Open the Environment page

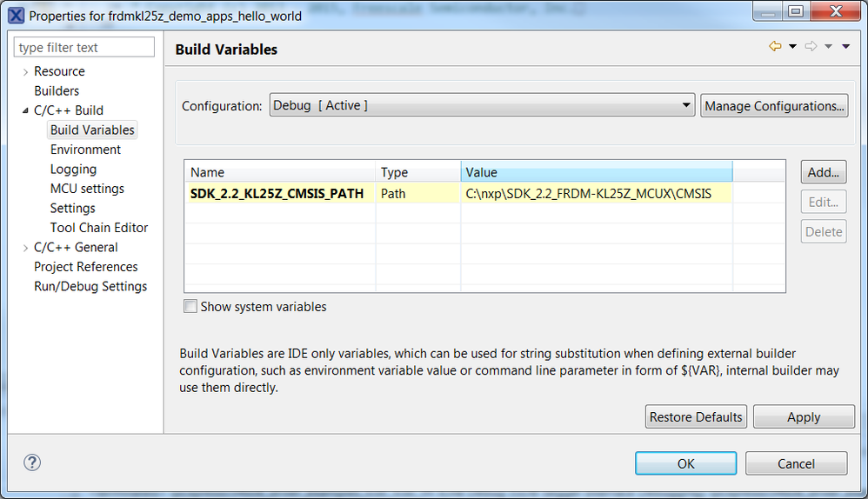tap(85, 150)
